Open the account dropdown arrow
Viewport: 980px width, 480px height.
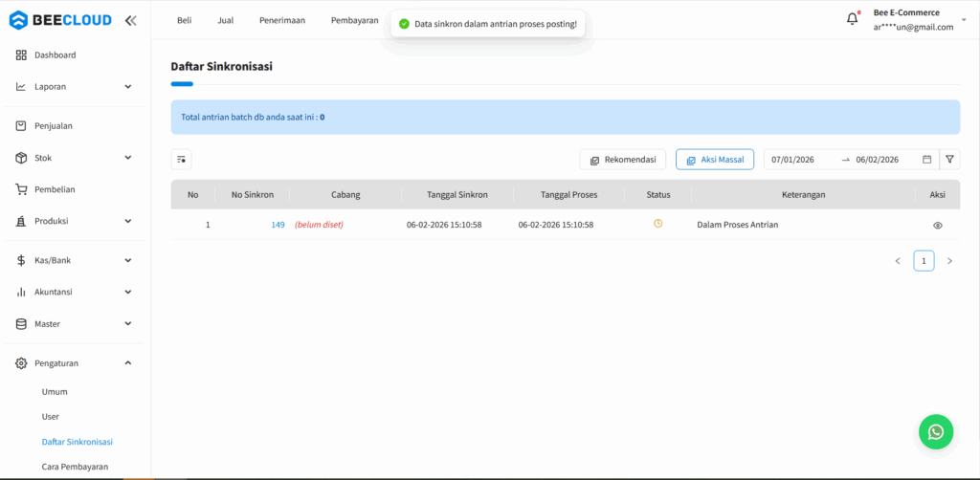(x=964, y=20)
